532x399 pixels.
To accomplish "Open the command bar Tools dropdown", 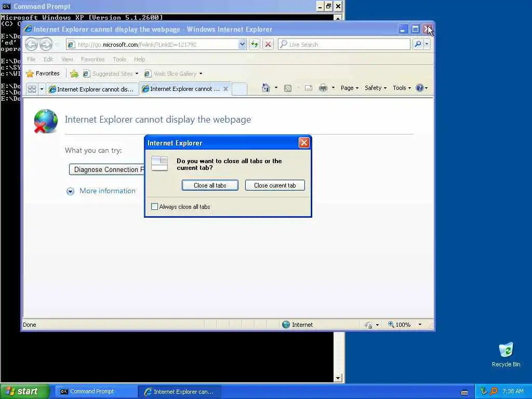I will (x=402, y=88).
